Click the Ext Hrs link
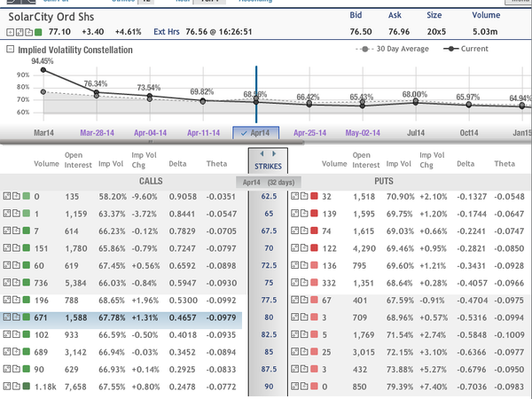The height and width of the screenshot is (399, 532). coord(167,32)
